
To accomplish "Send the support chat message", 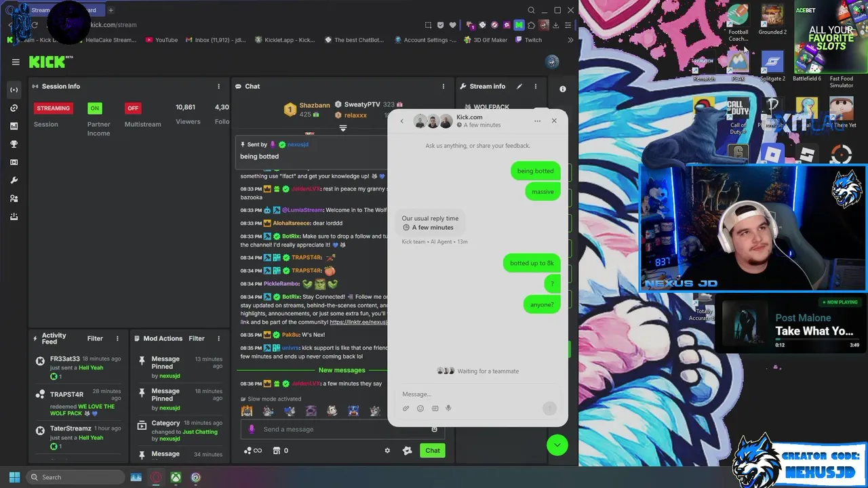I will pos(549,407).
